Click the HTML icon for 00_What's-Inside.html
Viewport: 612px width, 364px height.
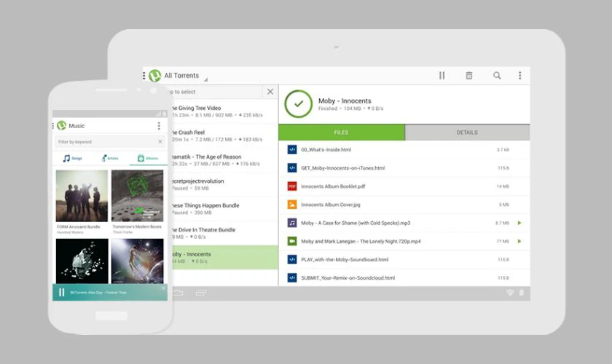(292, 149)
